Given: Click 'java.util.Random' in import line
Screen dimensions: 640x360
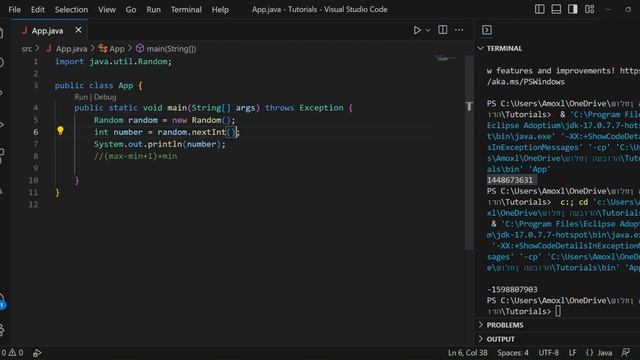Looking at the screenshot, I should click(128, 62).
